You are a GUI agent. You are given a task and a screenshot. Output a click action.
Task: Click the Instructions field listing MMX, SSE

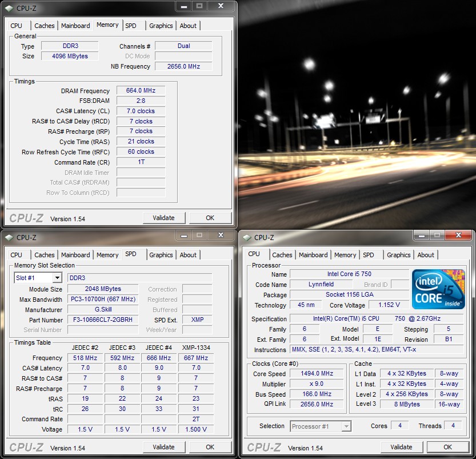click(377, 349)
